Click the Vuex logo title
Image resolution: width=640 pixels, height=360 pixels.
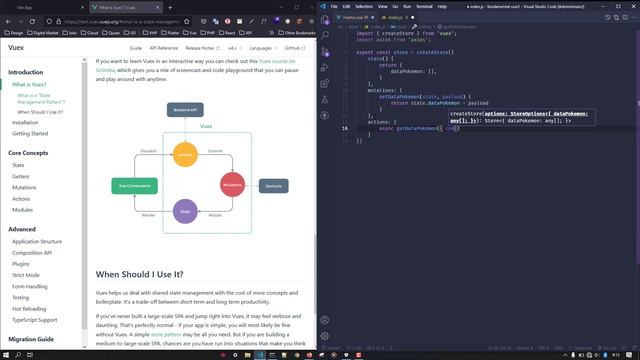pyautogui.click(x=16, y=48)
